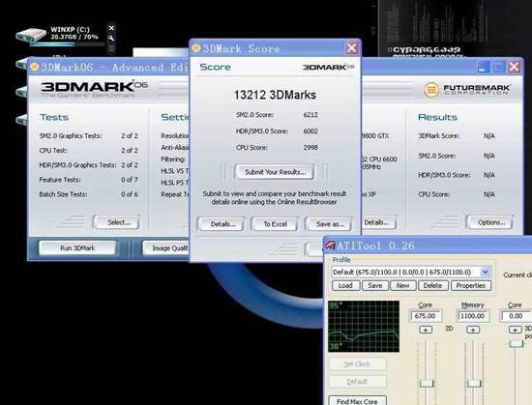This screenshot has width=532, height=405.
Task: Open the Image Quality button in 3DMark06
Action: tap(166, 248)
